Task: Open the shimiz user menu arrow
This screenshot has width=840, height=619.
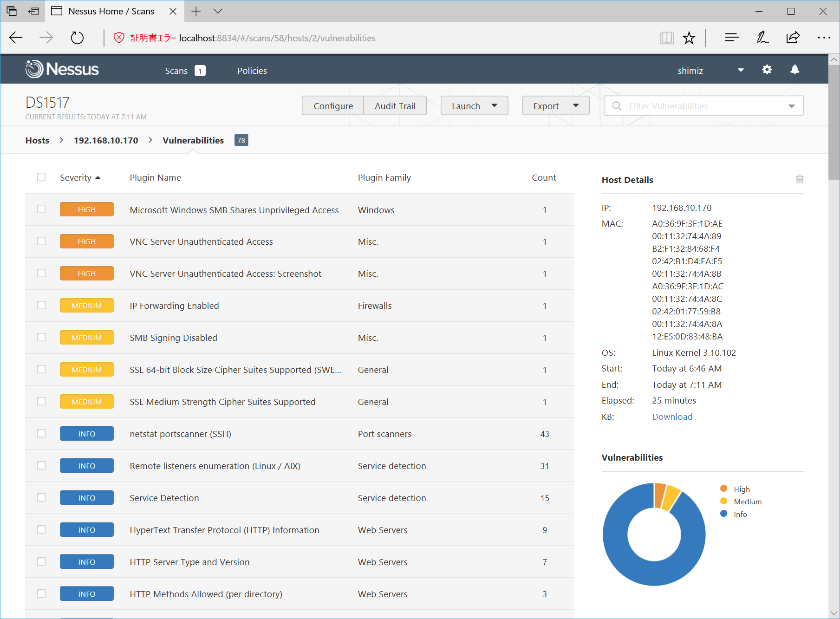Action: [741, 70]
